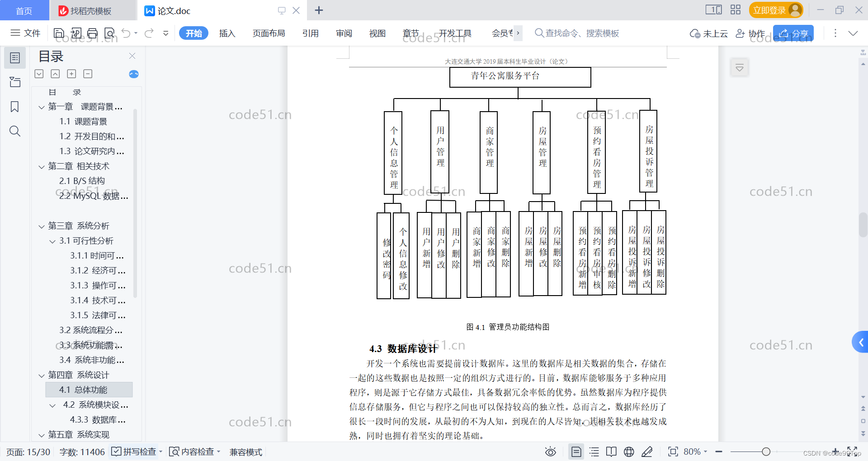The image size is (868, 461).
Task: Switch to page layout view icon
Action: click(576, 452)
